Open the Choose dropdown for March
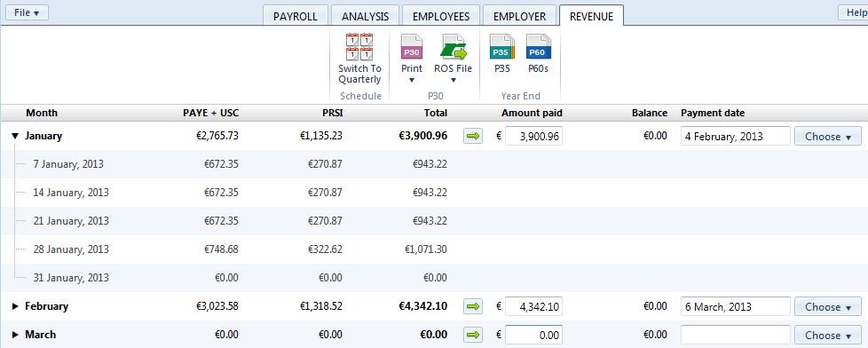The height and width of the screenshot is (348, 868). pyautogui.click(x=827, y=335)
